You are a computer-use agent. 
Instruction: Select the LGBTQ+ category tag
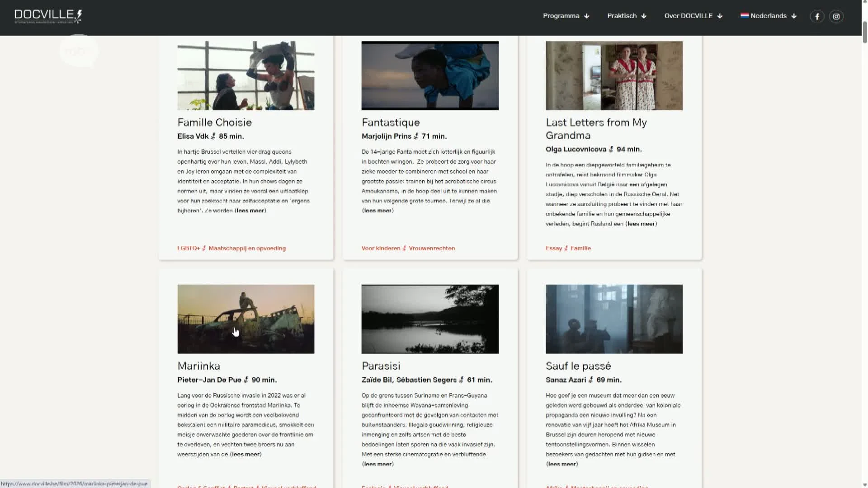coord(188,248)
